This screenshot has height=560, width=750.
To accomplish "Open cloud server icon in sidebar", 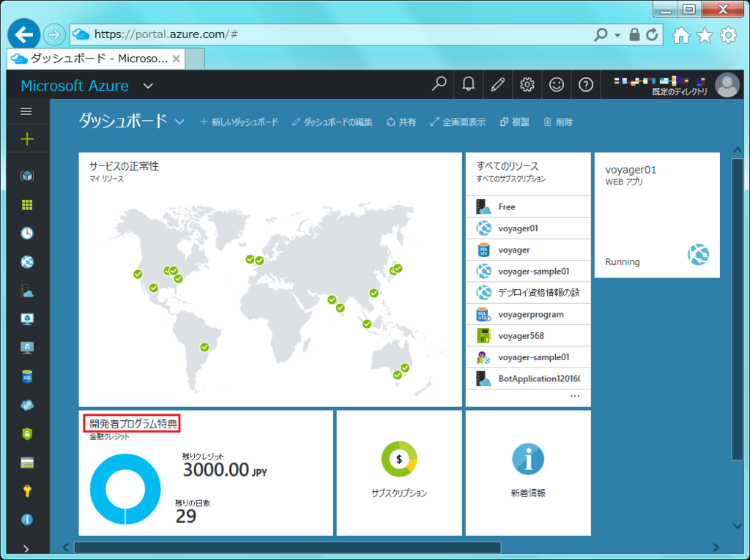I will [x=27, y=291].
